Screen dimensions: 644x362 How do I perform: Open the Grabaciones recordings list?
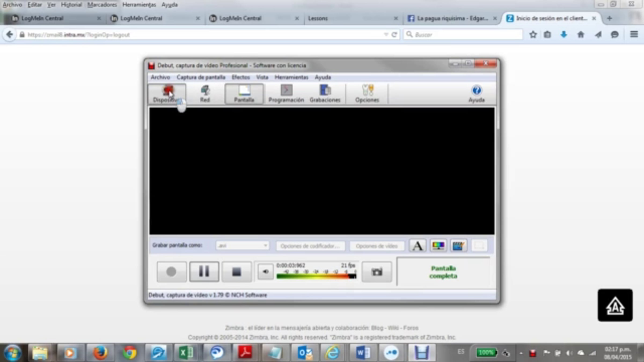pos(325,94)
